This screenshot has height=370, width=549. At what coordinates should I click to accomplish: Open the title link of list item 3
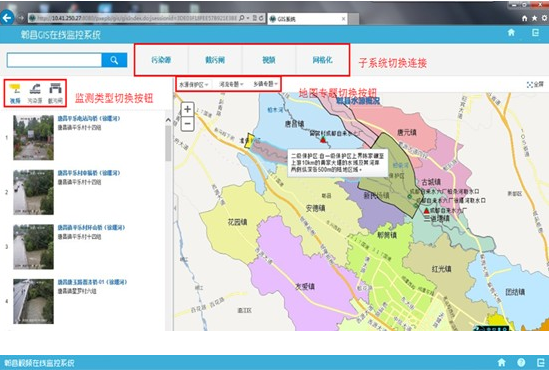click(x=91, y=228)
